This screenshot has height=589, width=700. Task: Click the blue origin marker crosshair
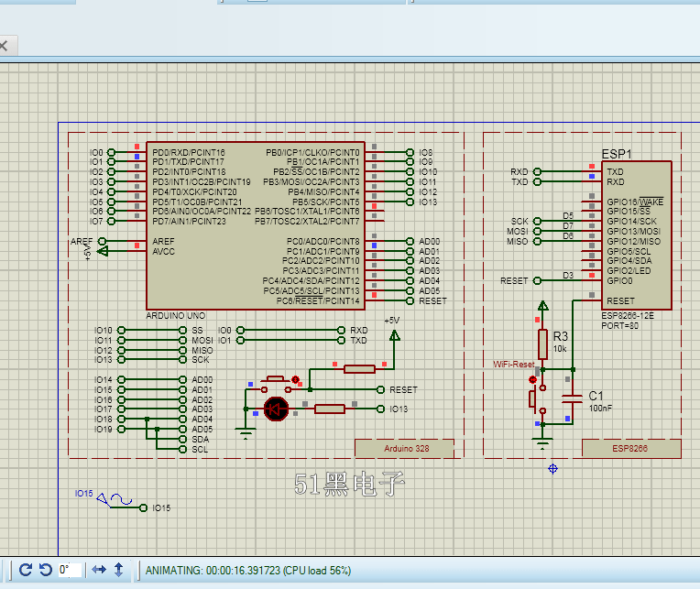pyautogui.click(x=552, y=468)
